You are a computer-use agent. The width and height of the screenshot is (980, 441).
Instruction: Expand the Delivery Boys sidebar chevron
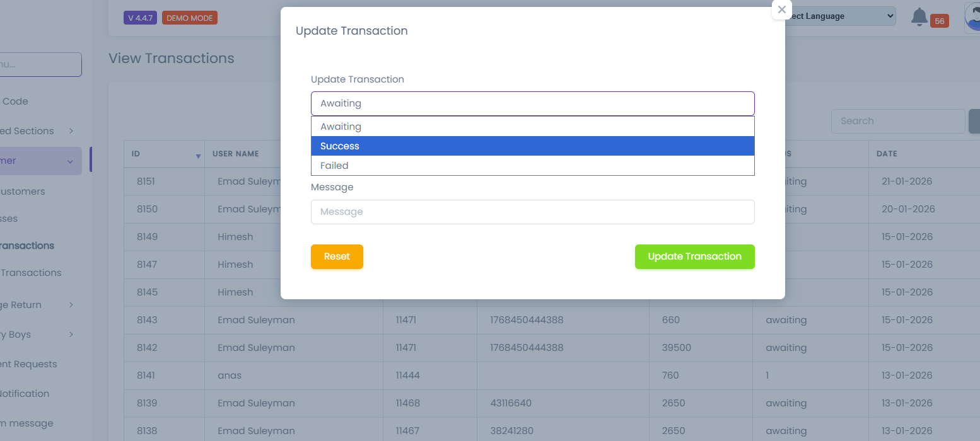pyautogui.click(x=71, y=335)
